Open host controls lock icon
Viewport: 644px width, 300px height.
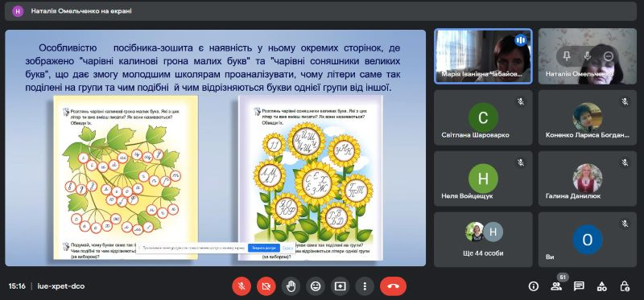pos(625,286)
